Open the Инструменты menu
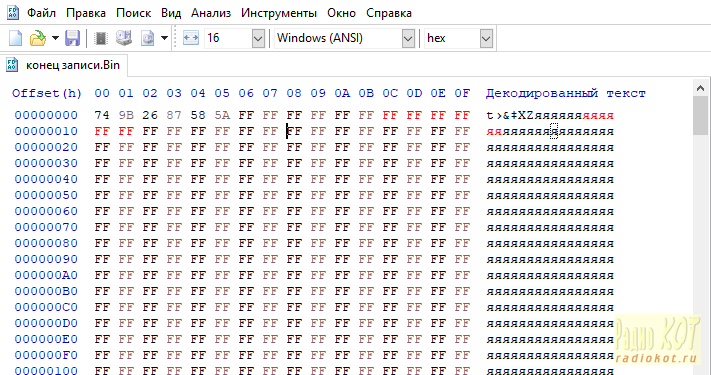 279,13
